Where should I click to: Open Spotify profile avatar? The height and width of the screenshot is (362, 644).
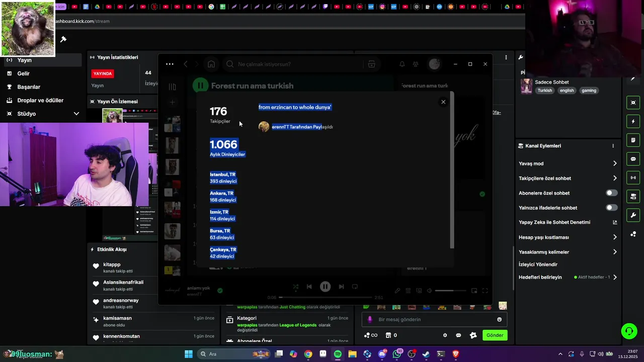434,64
